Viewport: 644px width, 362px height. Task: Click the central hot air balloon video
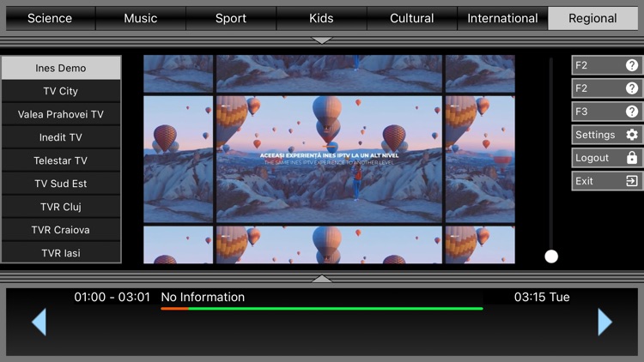pyautogui.click(x=329, y=160)
